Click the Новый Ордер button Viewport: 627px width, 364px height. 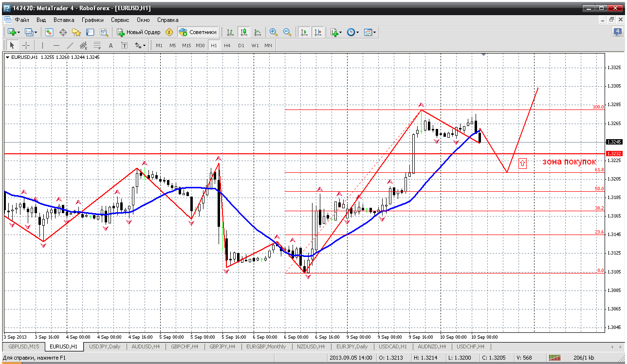(x=139, y=32)
